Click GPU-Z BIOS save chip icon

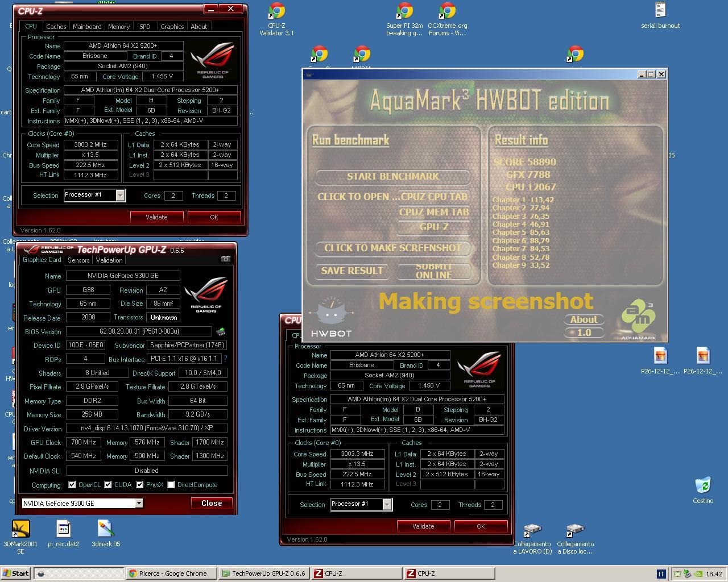pos(221,331)
